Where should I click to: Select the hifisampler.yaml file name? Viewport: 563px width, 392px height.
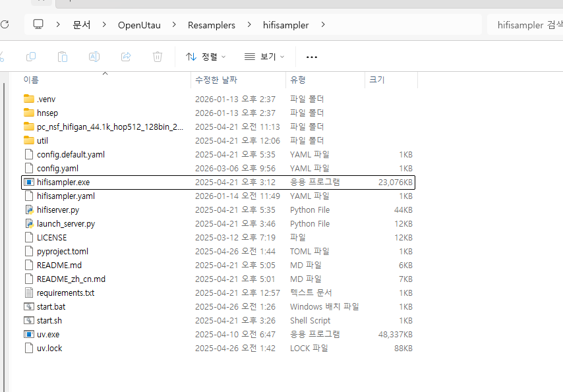[x=66, y=196]
